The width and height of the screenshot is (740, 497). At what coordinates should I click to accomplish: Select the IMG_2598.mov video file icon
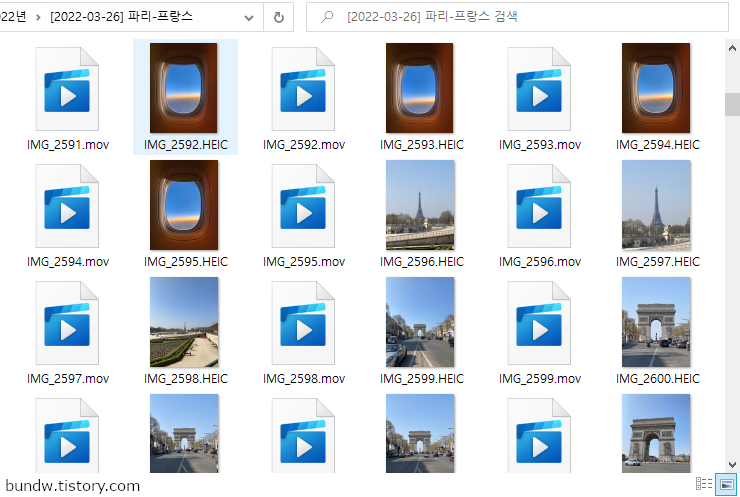(x=303, y=323)
